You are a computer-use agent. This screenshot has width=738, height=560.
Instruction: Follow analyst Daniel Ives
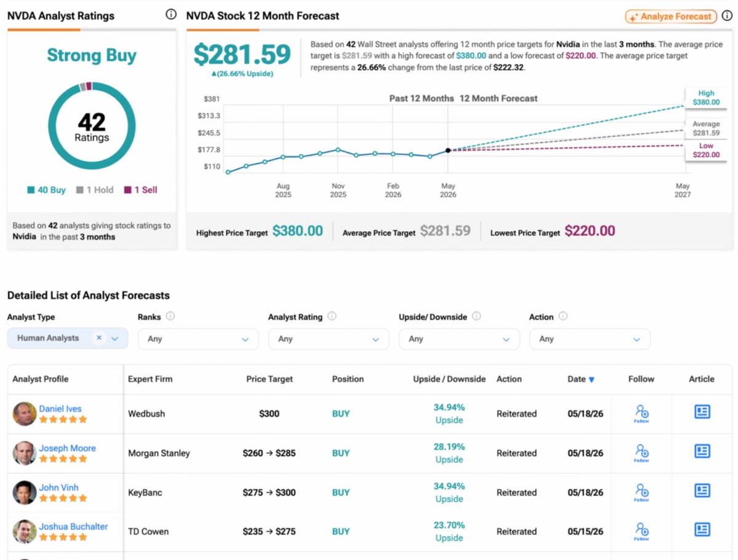(x=641, y=414)
